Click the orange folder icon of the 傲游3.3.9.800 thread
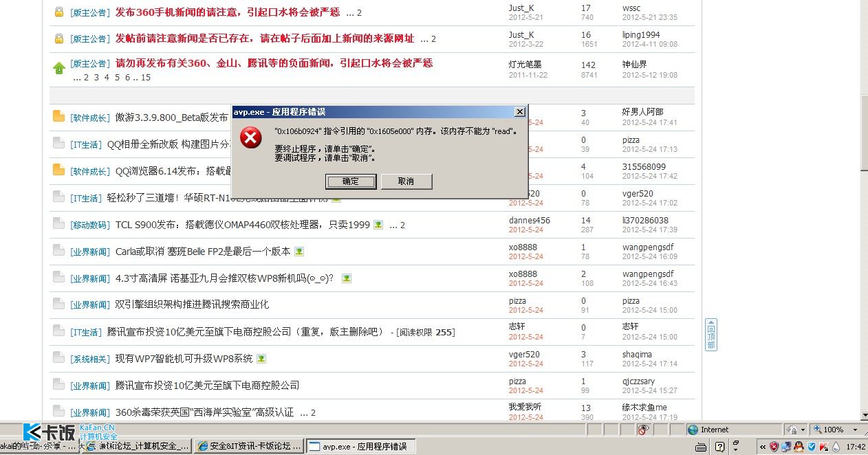This screenshot has width=868, height=455. coord(59,116)
